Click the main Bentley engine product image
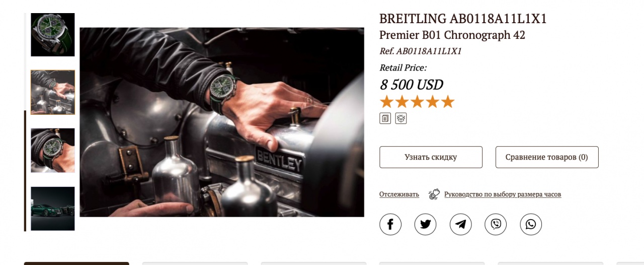Viewport: 644px width, 265px height. tap(222, 122)
